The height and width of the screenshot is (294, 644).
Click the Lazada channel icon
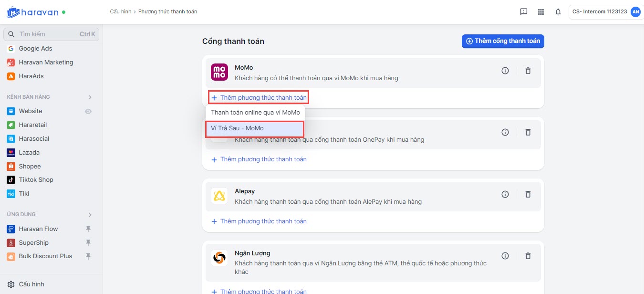pos(11,153)
